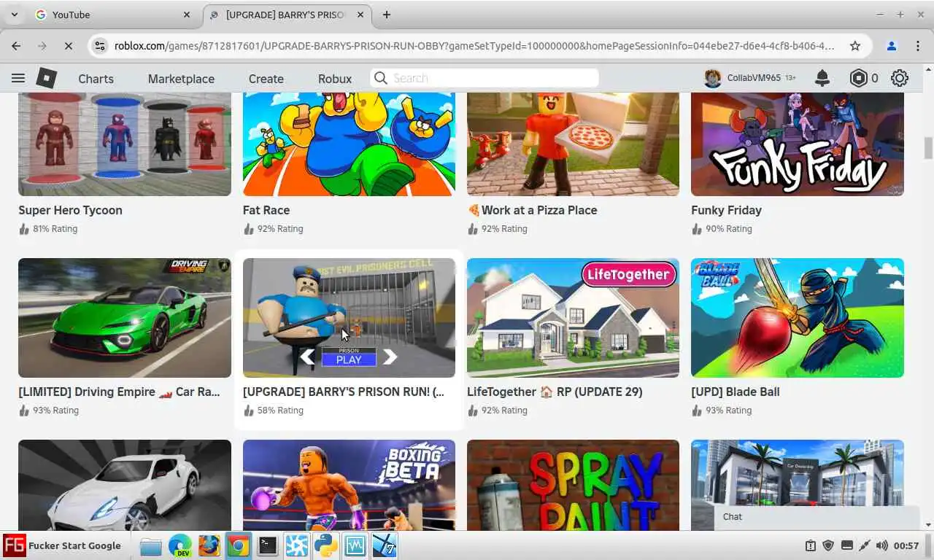
Task: Open the Super Hero Tycoon thumbnail
Action: point(125,144)
